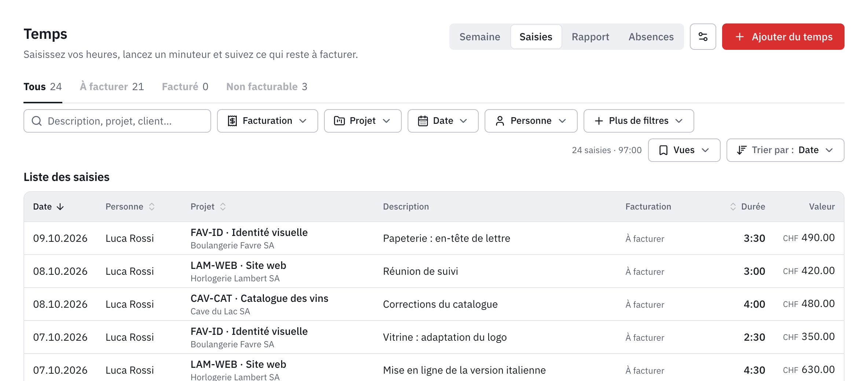
Task: Open the Trier par Date dropdown
Action: click(785, 150)
